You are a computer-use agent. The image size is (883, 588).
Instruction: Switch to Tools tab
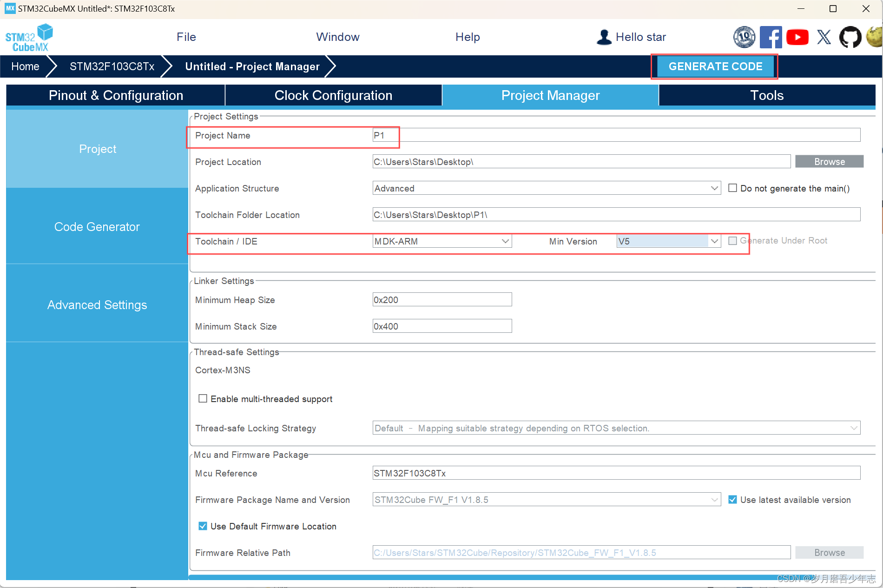[767, 95]
